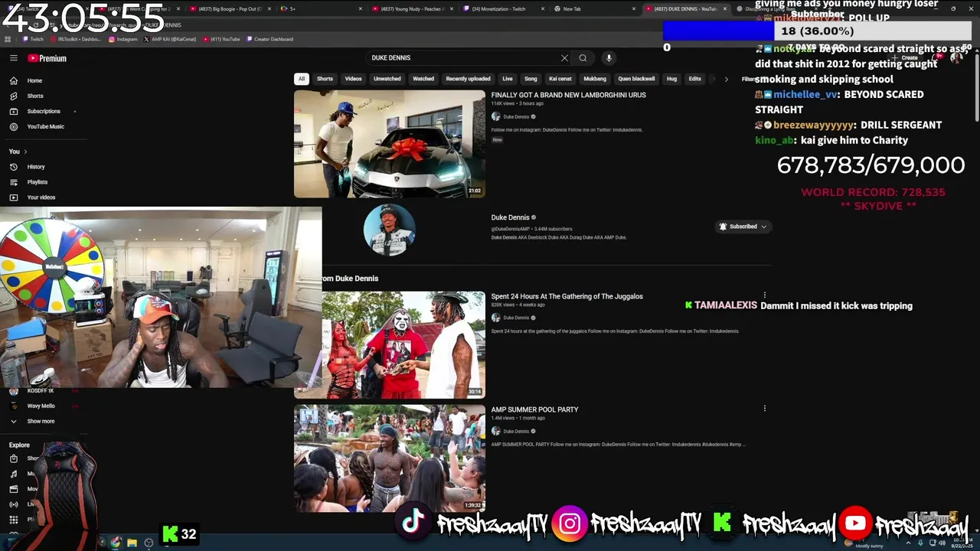This screenshot has width=980, height=551.
Task: Activate voice search microphone
Action: tap(609, 58)
